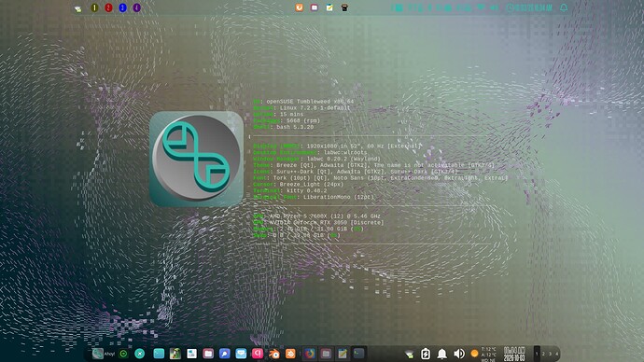Mute the volume speaker icon

coord(459,354)
